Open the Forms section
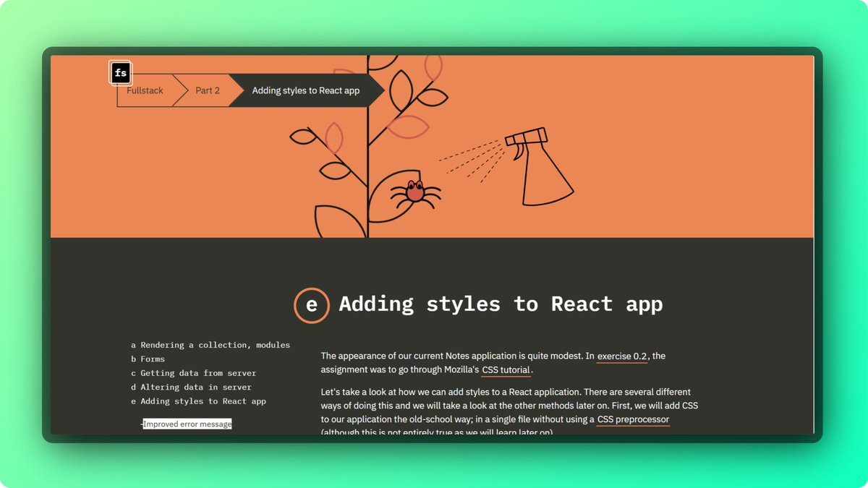868x488 pixels. [148, 359]
